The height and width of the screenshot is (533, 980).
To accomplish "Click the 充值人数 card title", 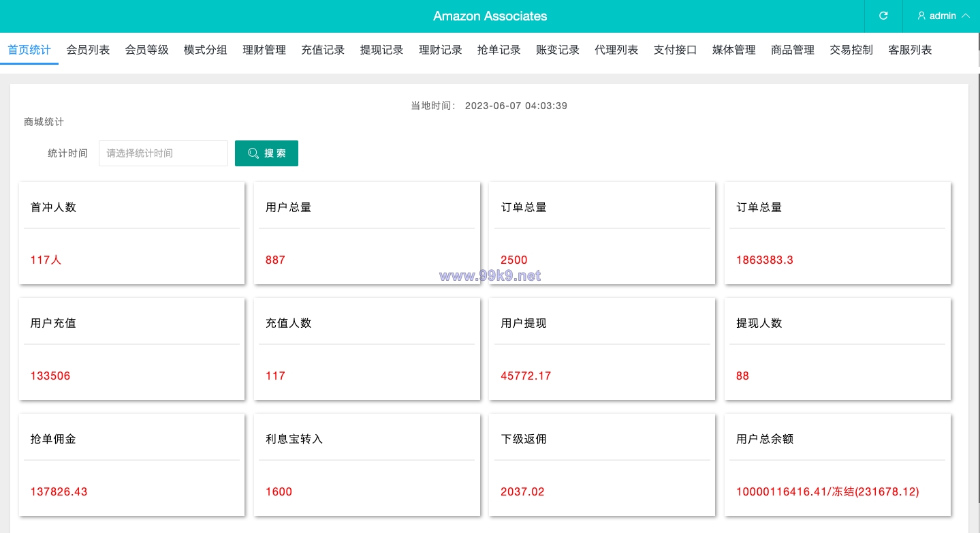I will pos(288,323).
